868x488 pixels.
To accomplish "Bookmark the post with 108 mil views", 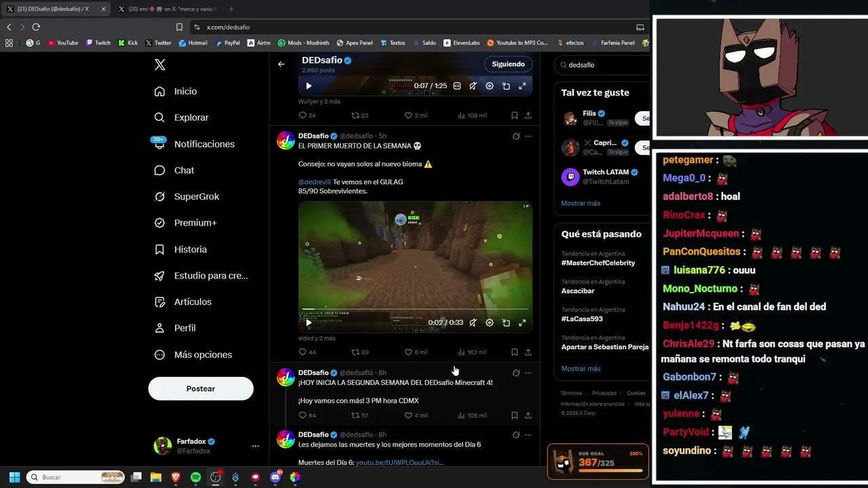I will point(515,115).
